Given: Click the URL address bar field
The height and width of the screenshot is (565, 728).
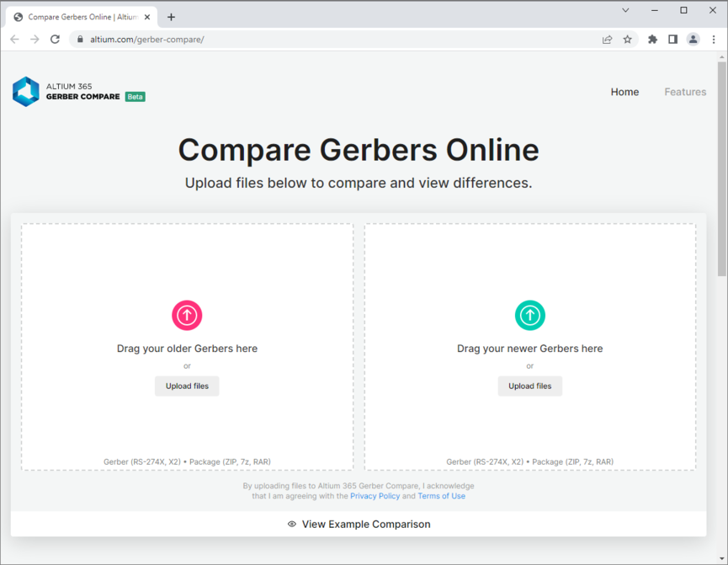Looking at the screenshot, I should point(337,39).
